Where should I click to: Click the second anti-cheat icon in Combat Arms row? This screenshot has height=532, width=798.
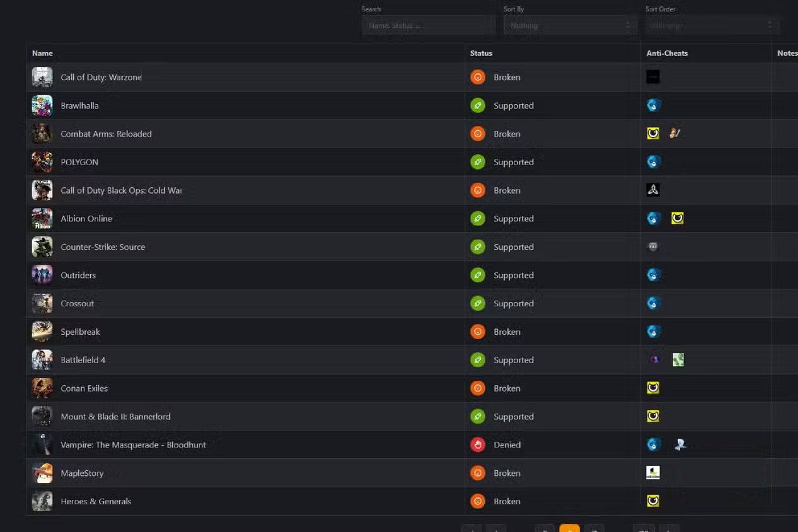[x=674, y=134]
